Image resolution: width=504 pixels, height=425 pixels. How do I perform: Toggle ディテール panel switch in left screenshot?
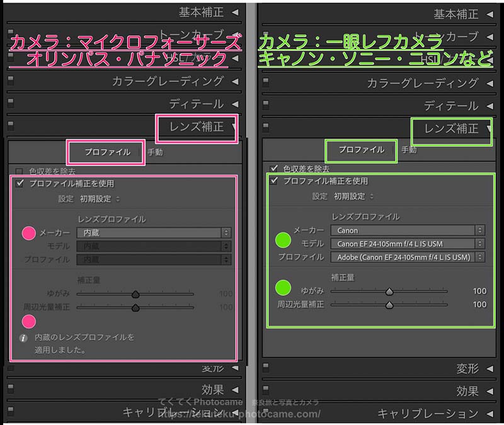pyautogui.click(x=11, y=103)
